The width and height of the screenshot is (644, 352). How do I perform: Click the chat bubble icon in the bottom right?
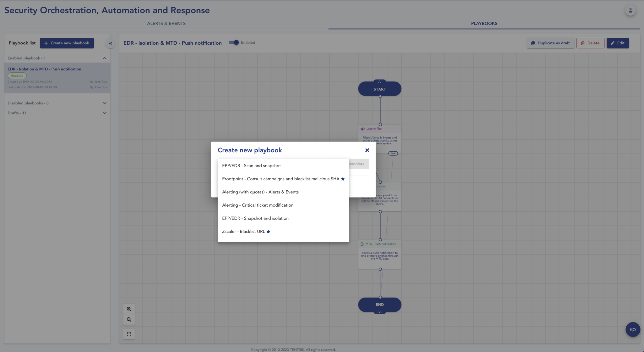(632, 329)
